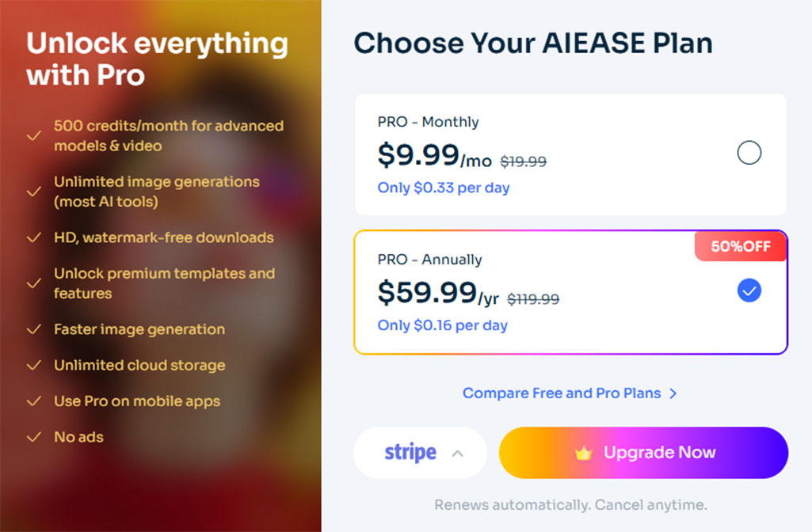Click the arrow next to Compare Plans
Viewport: 812px width, 532px height.
pos(673,393)
